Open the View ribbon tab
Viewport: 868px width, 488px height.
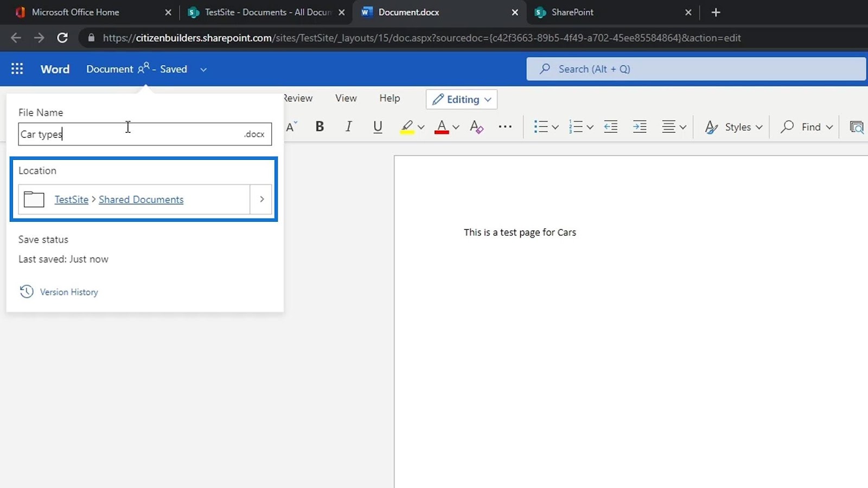[x=346, y=98]
